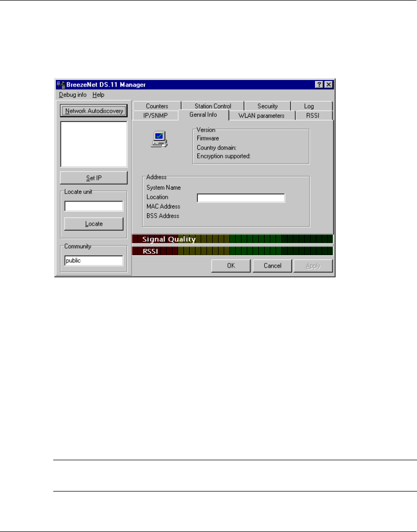Click the Locate button
Screen dimensions: 417x532
coord(94,224)
